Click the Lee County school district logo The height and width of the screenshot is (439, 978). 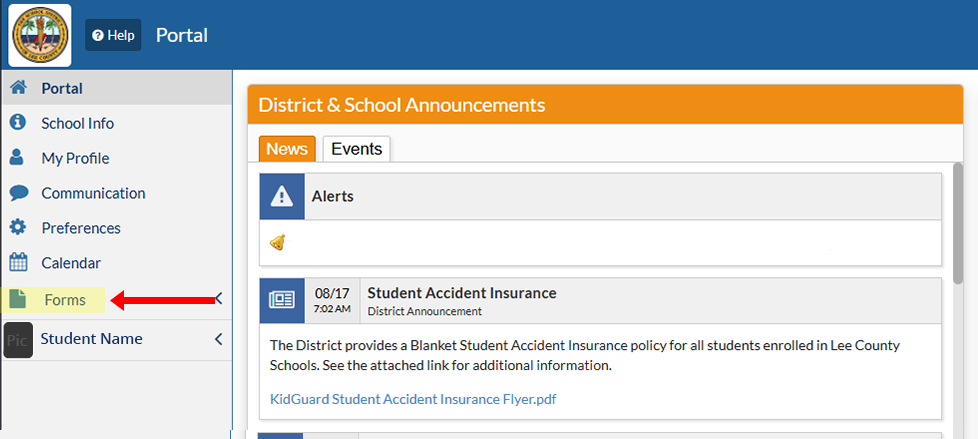(40, 36)
